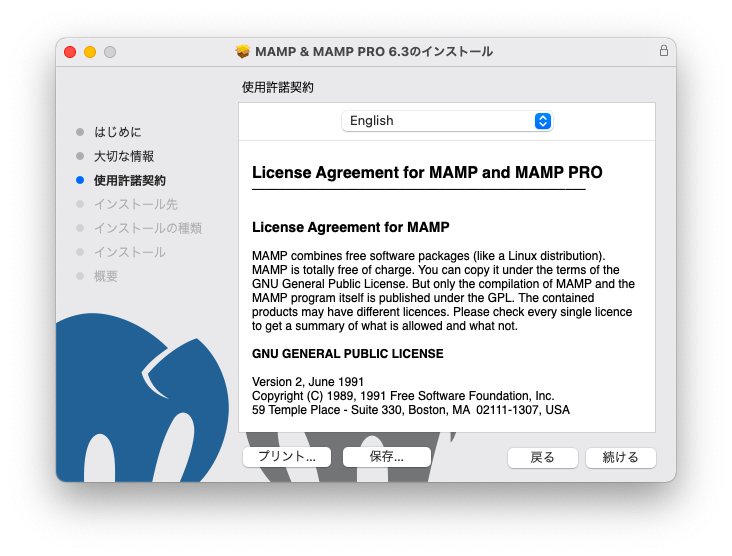Click the 59 Temple Place address line
The width and height of the screenshot is (732, 556).
tap(411, 410)
